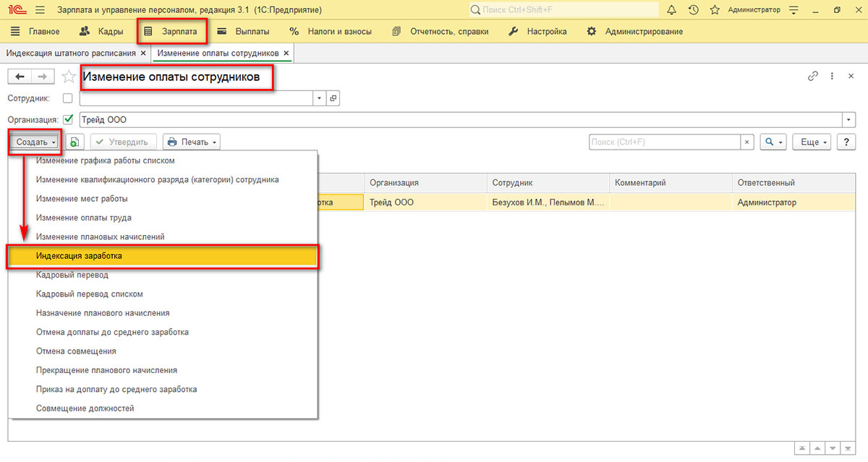Screen dimensions: 868x462
Task: Click the notifications bell icon
Action: 671,10
